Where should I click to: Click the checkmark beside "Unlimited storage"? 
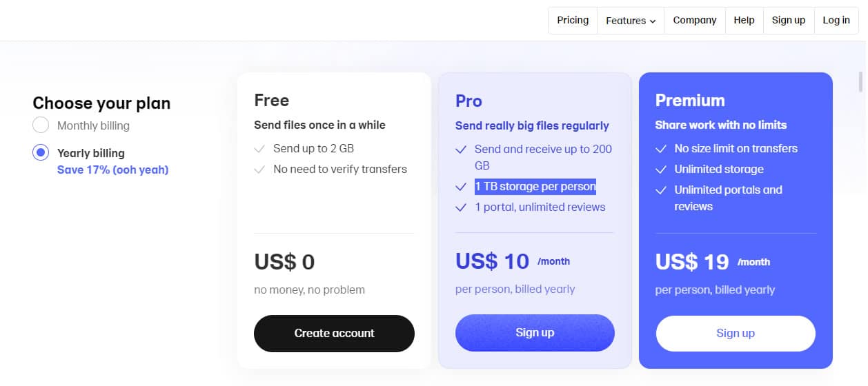point(661,170)
